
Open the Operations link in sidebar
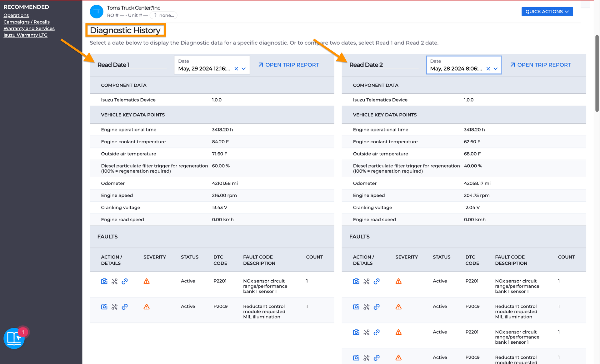click(x=16, y=15)
